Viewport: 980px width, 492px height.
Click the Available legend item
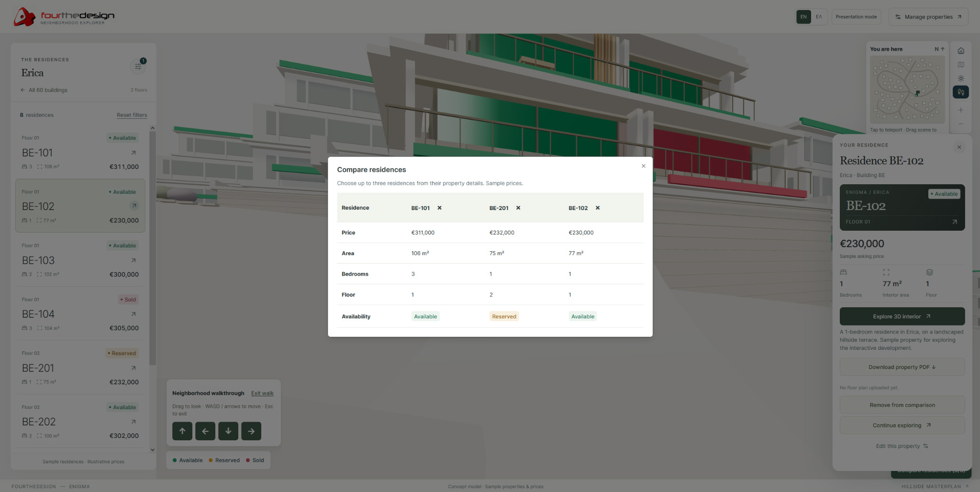[x=188, y=460]
